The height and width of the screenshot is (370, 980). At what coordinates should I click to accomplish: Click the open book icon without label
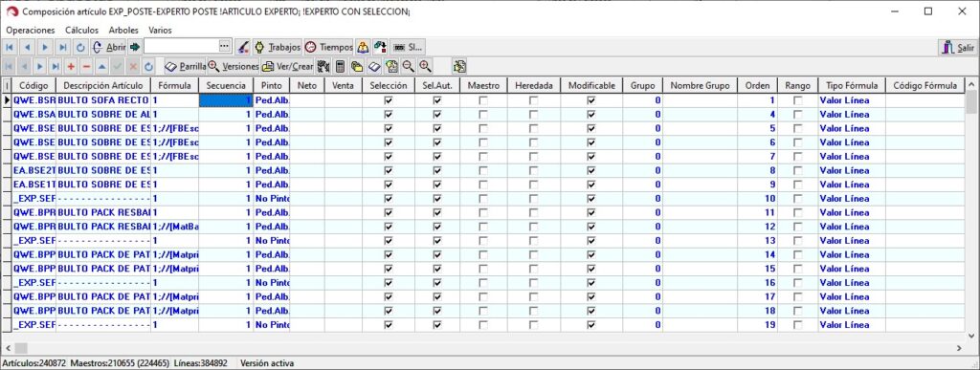click(x=374, y=66)
